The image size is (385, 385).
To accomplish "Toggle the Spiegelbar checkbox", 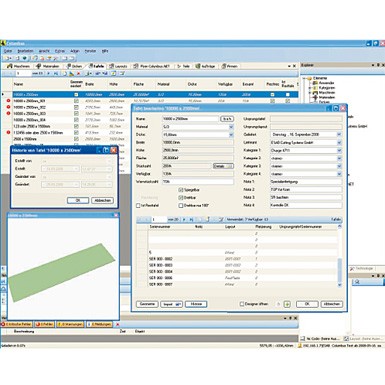I will click(181, 190).
